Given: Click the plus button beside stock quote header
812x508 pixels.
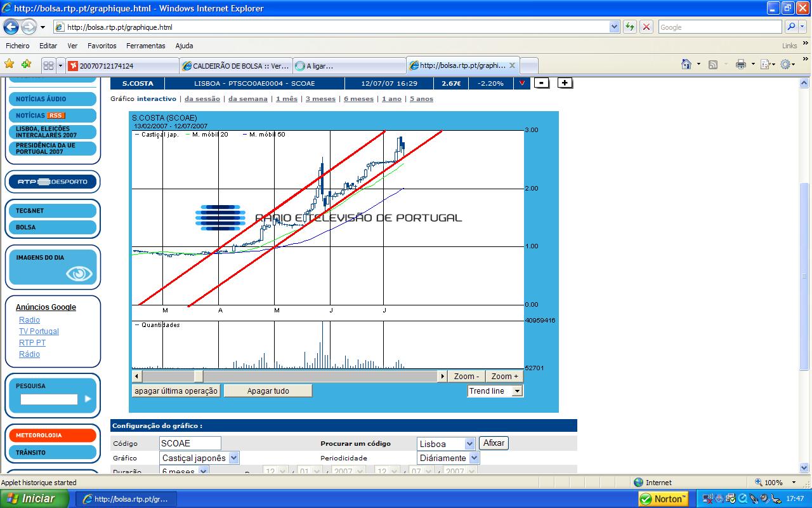Looking at the screenshot, I should [565, 83].
